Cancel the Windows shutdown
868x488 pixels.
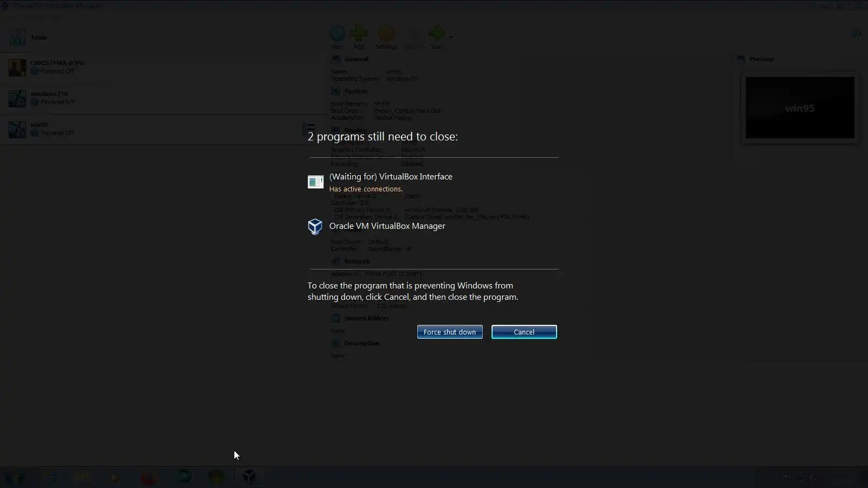point(524,332)
